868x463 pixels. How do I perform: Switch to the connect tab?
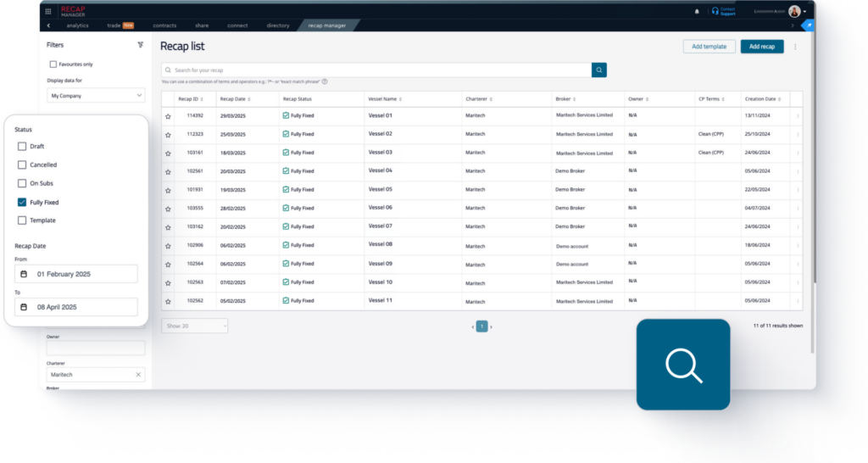(237, 25)
